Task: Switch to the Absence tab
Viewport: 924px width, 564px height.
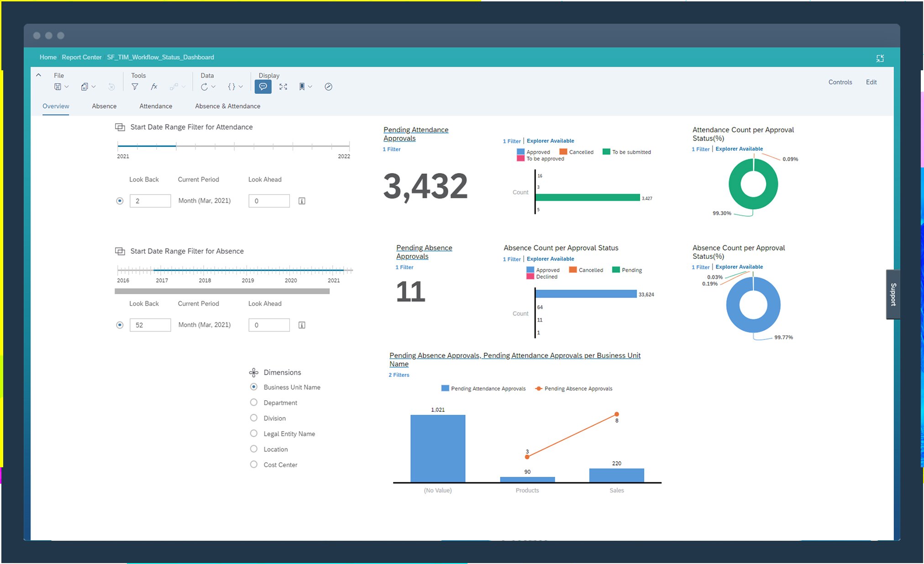Action: coord(104,106)
